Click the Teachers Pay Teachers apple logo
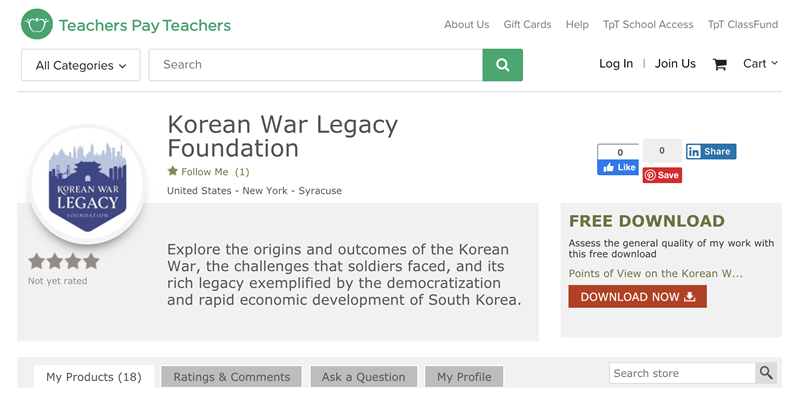 (37, 24)
